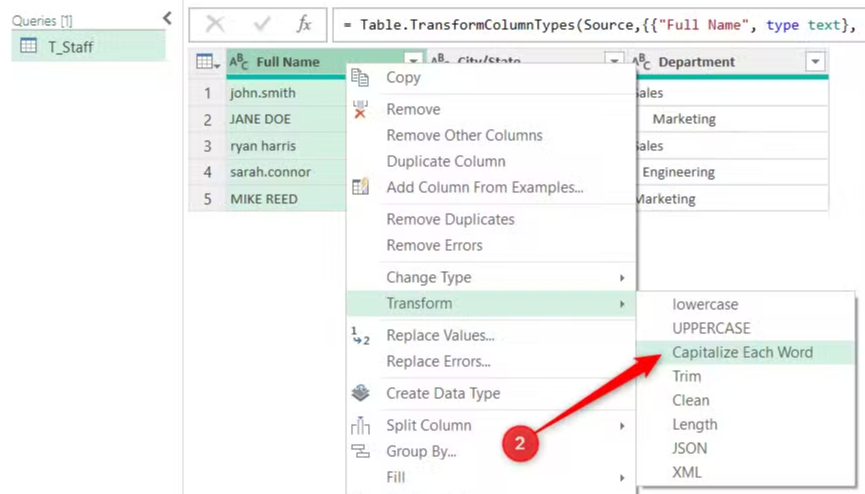Click the sarah.connor cell
Viewport: 865px width, 494px height.
pos(286,172)
